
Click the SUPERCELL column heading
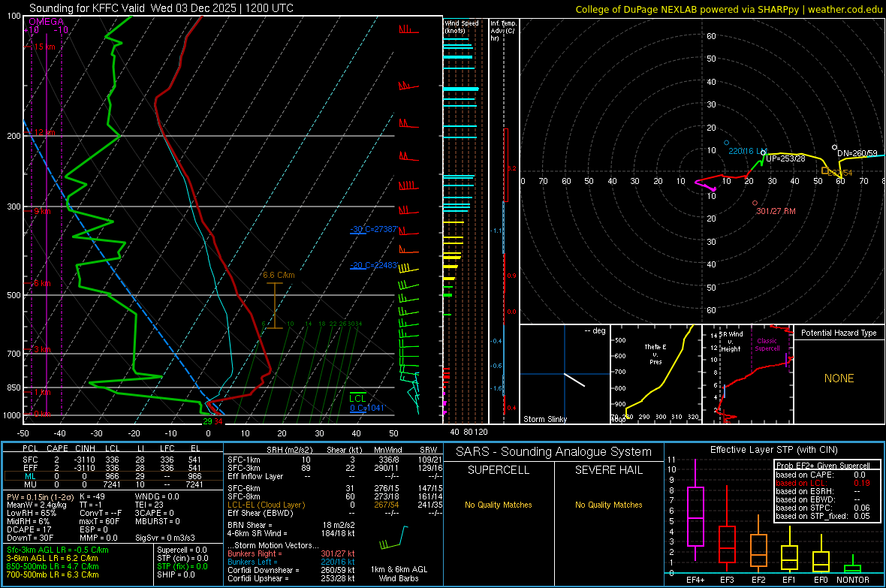499,470
